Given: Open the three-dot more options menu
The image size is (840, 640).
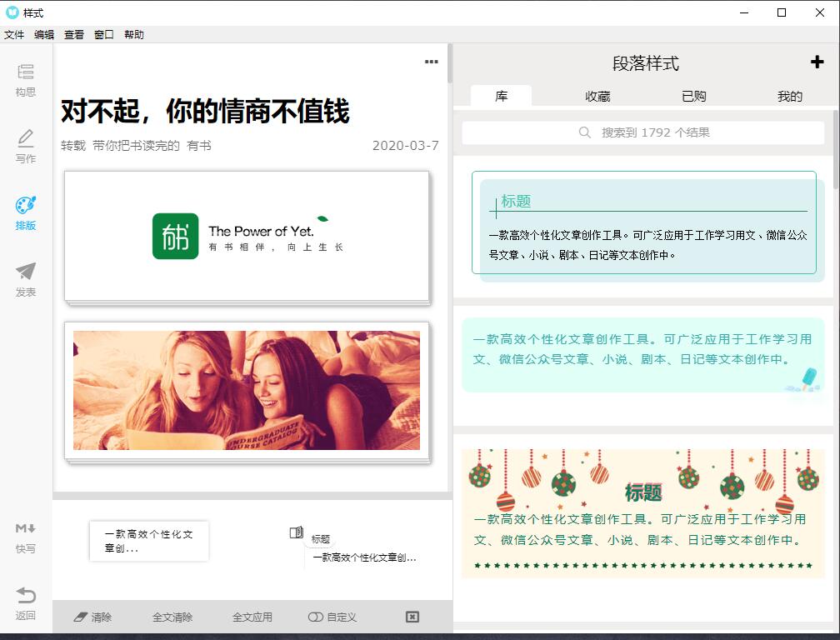Looking at the screenshot, I should (431, 62).
